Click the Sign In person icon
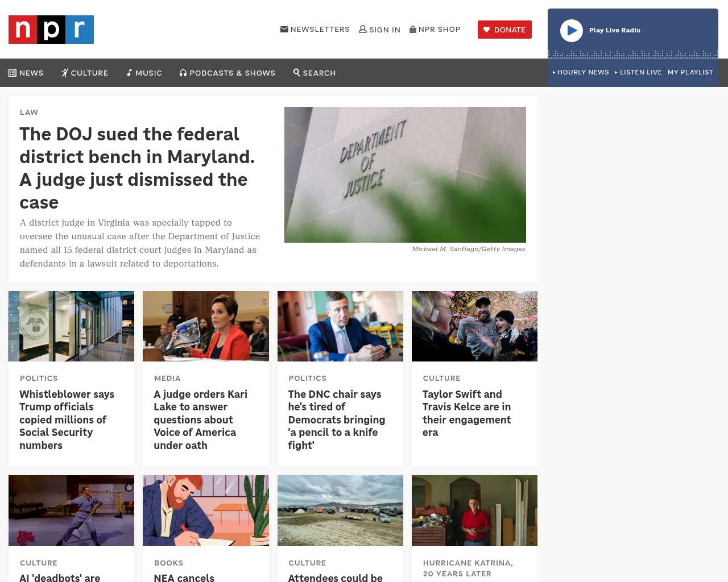The height and width of the screenshot is (582, 728). (x=363, y=29)
